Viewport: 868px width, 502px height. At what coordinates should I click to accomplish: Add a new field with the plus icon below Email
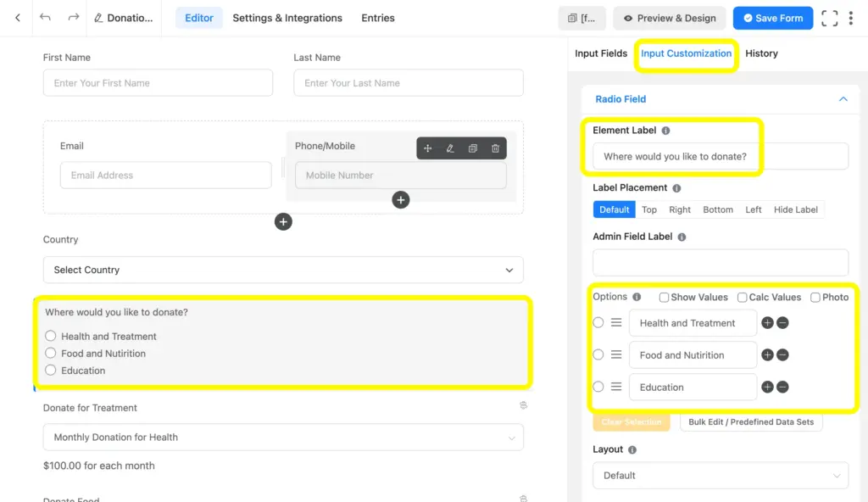(x=283, y=221)
